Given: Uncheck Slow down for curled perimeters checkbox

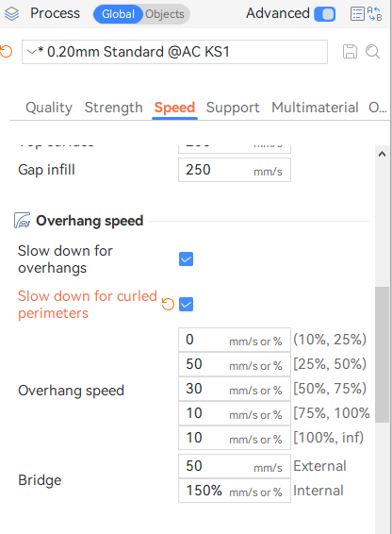Looking at the screenshot, I should 187,304.
